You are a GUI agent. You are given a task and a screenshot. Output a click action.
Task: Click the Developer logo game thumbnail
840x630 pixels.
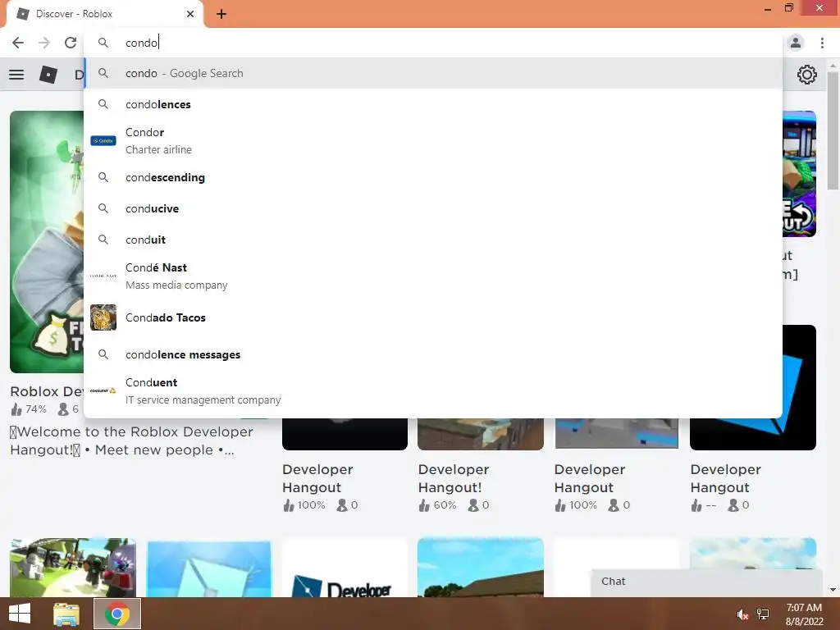(x=345, y=568)
